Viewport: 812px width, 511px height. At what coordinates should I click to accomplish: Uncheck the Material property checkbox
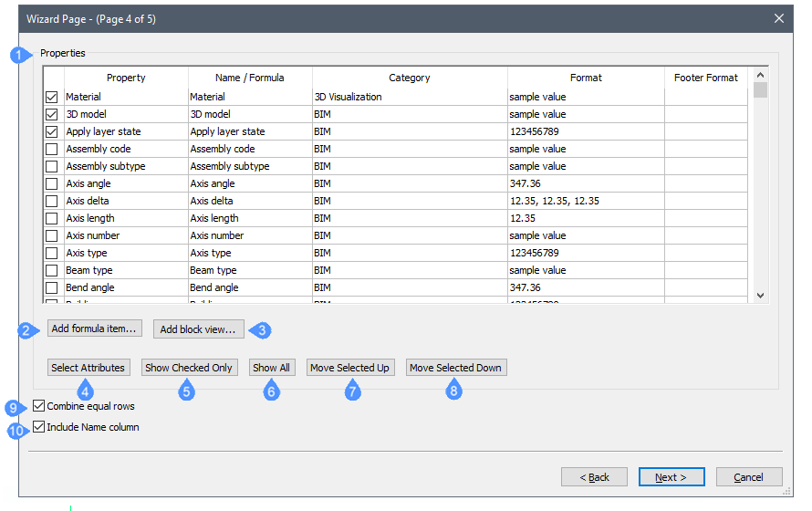[51, 97]
